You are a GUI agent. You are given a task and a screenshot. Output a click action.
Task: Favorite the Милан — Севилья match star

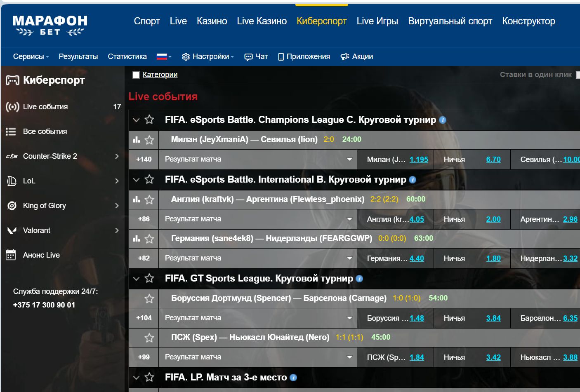149,140
